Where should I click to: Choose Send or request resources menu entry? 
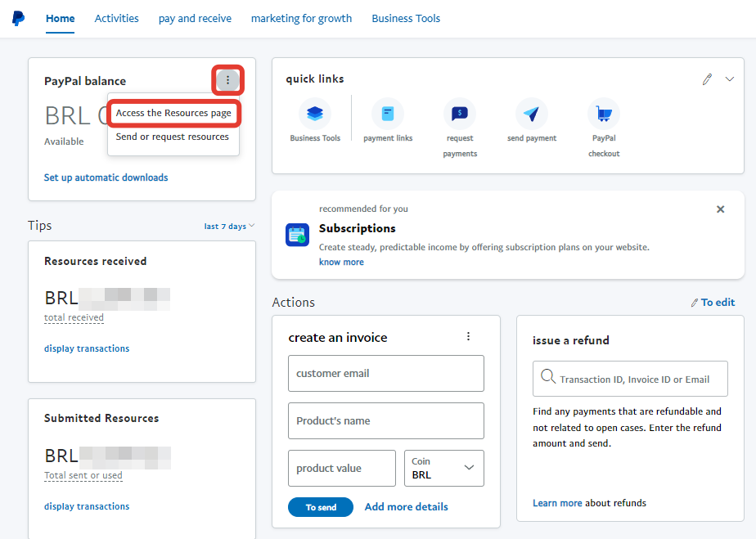173,137
